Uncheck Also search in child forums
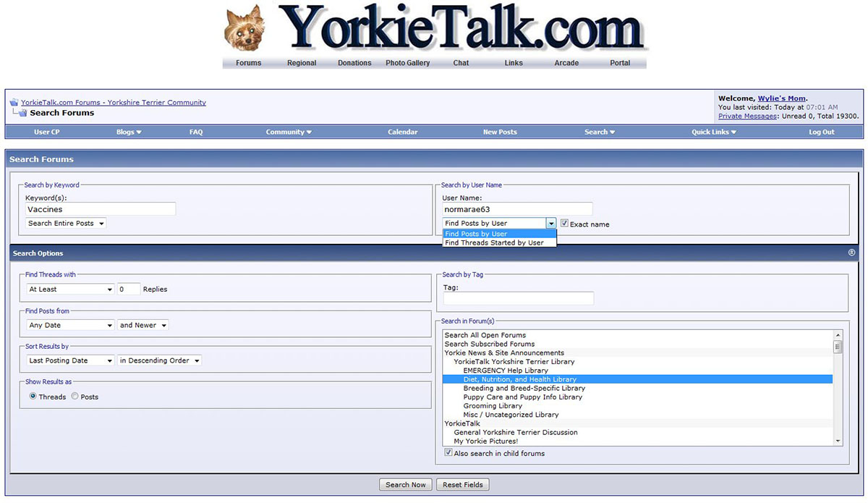Viewport: 868px width, 503px height. point(448,453)
